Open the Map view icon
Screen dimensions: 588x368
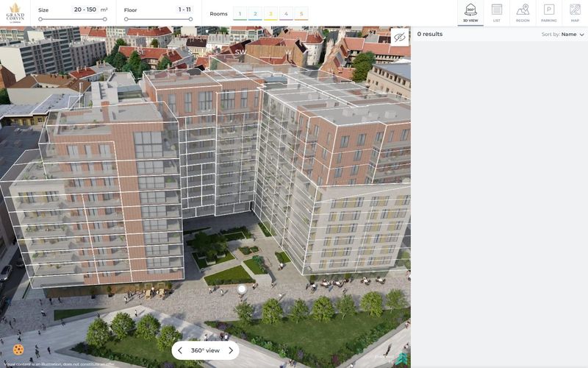(575, 13)
